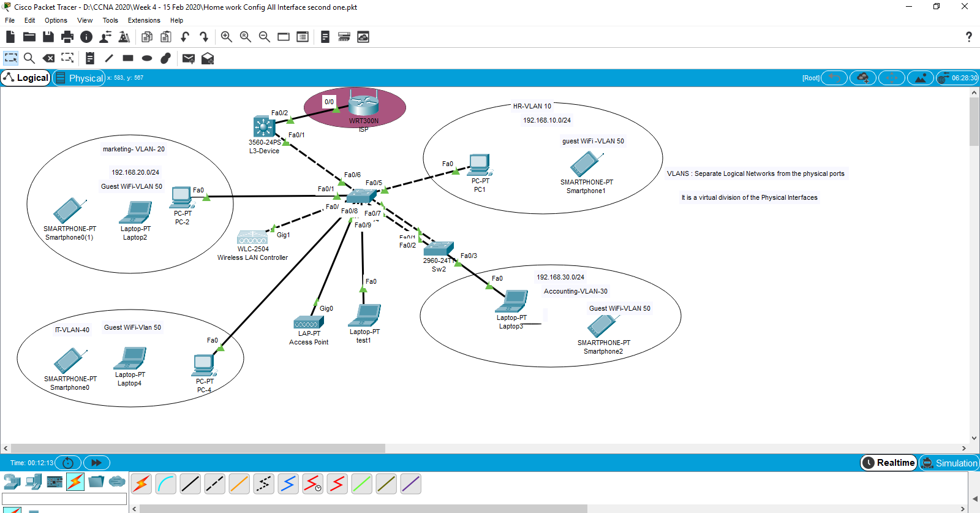Switch to the Logical workspace tab

[26, 78]
